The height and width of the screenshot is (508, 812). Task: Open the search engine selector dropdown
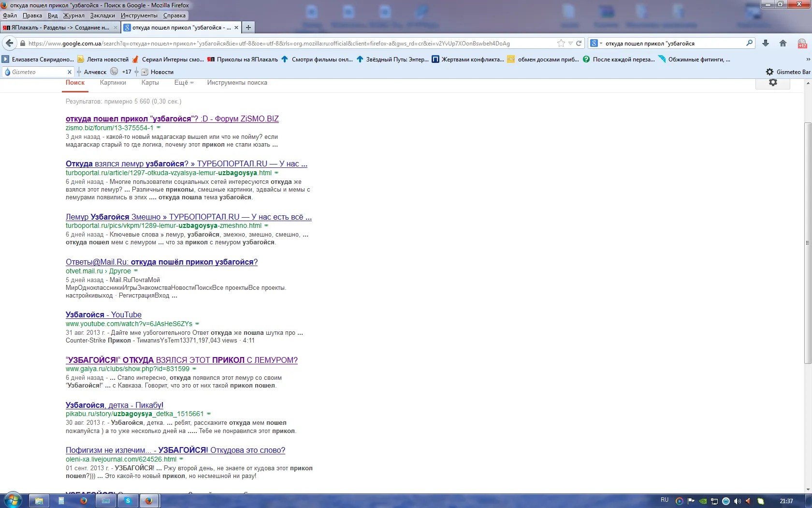pyautogui.click(x=596, y=43)
